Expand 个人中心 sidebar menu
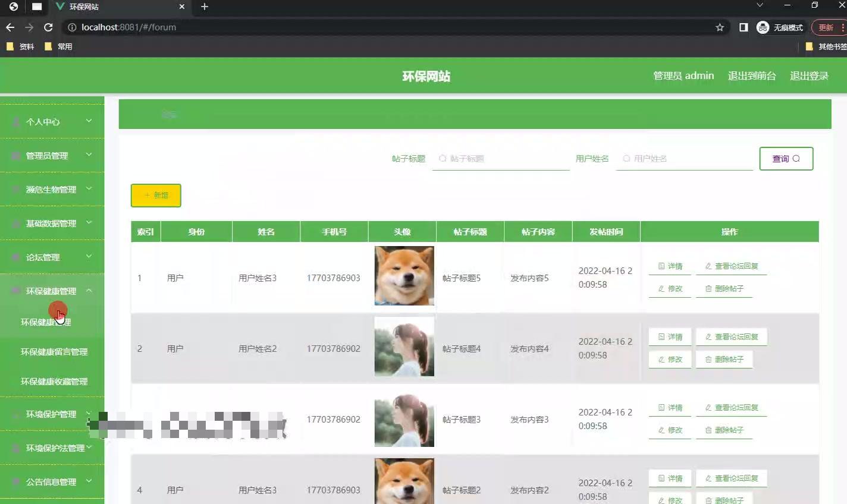 point(52,121)
